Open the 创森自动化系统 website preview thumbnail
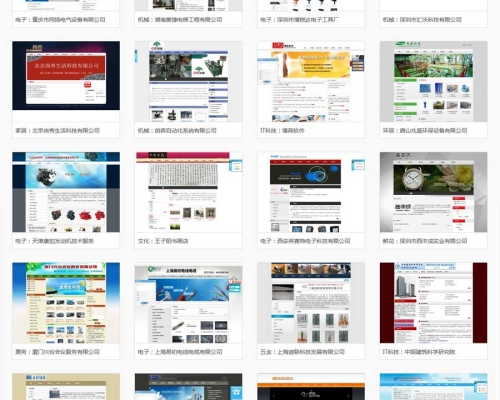The height and width of the screenshot is (400, 500). [x=188, y=81]
